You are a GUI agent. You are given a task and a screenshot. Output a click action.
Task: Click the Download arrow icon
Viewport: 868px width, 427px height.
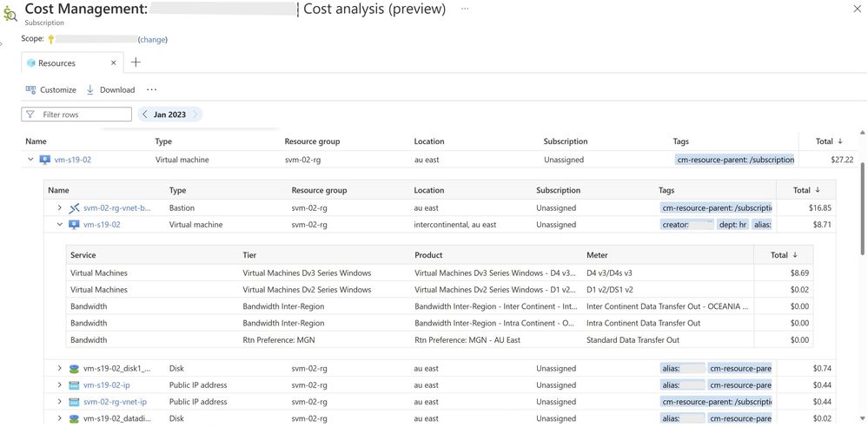tap(90, 89)
